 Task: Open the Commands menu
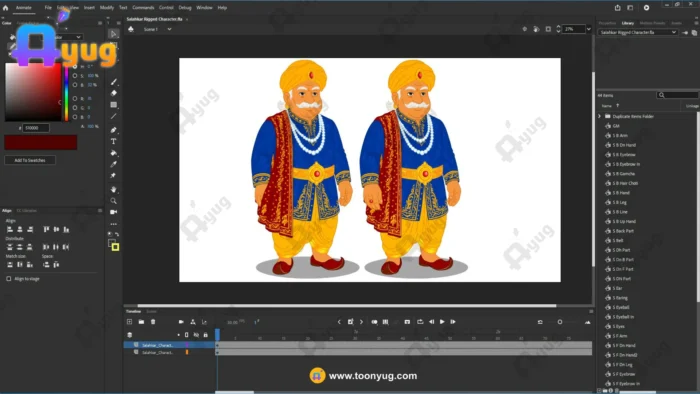pyautogui.click(x=143, y=8)
